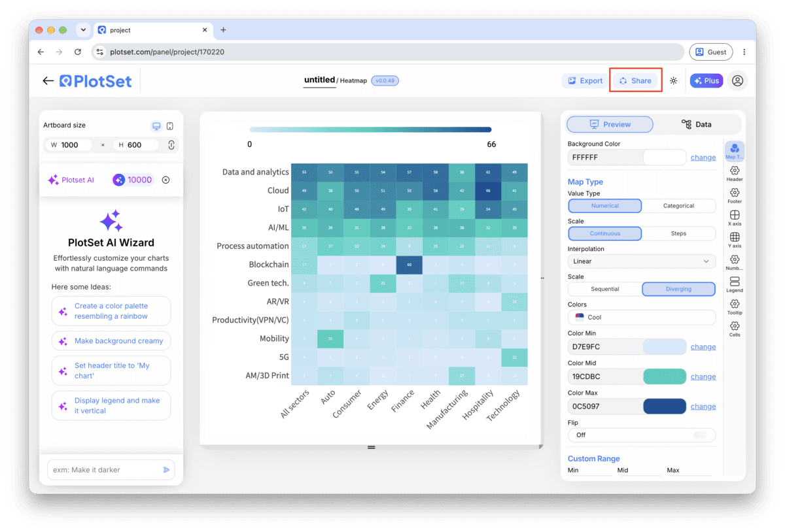The height and width of the screenshot is (532, 785).
Task: Select Diverging scale option
Action: point(678,289)
